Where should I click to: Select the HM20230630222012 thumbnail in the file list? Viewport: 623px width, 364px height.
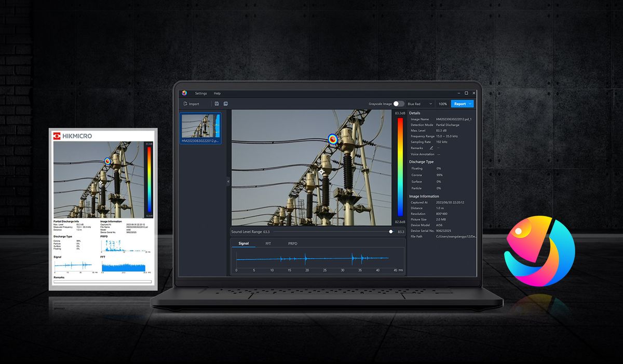coord(200,128)
